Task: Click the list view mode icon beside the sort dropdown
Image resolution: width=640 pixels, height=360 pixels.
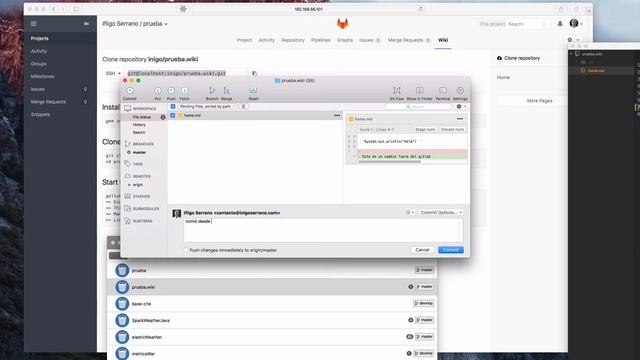Action: tap(243, 107)
